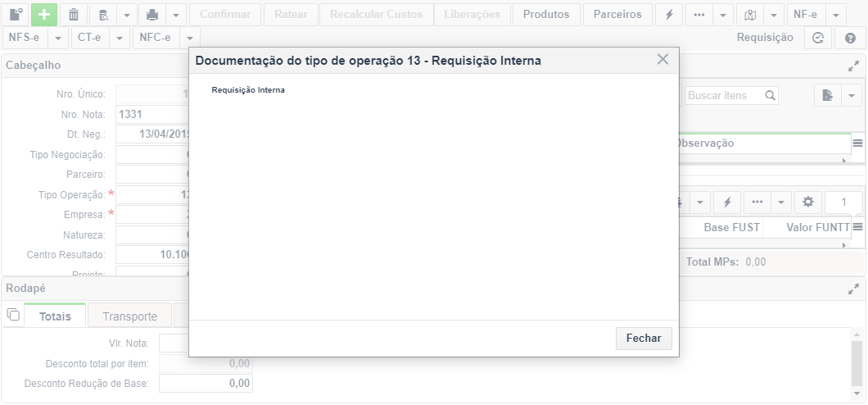Image resolution: width=868 pixels, height=405 pixels.
Task: Open the NFS-e dropdown arrow
Action: (58, 38)
